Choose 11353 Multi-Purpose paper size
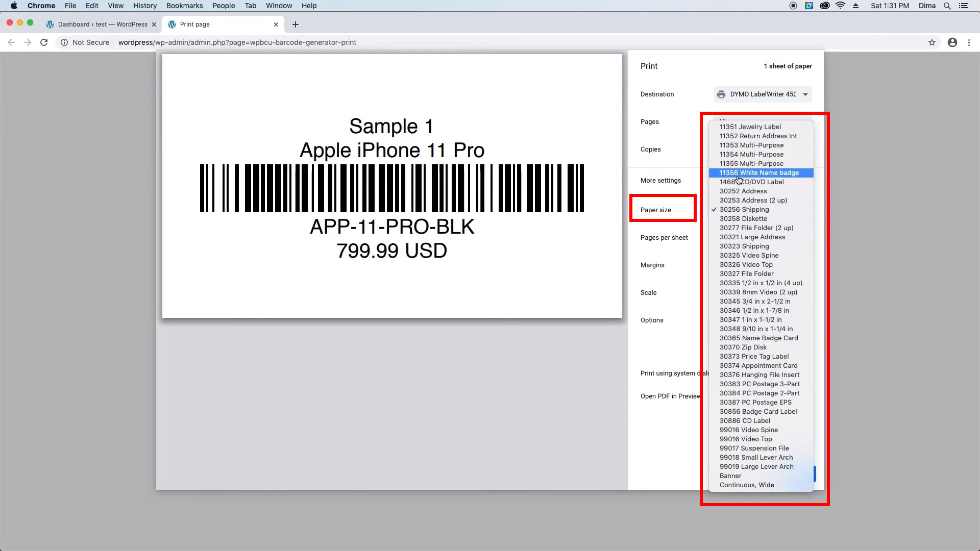 [x=761, y=145]
